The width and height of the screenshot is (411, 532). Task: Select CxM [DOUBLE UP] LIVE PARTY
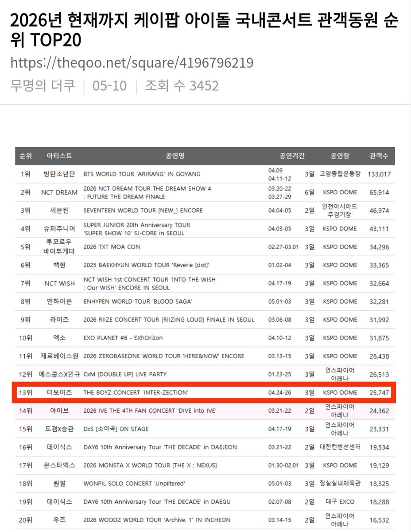pyautogui.click(x=125, y=374)
